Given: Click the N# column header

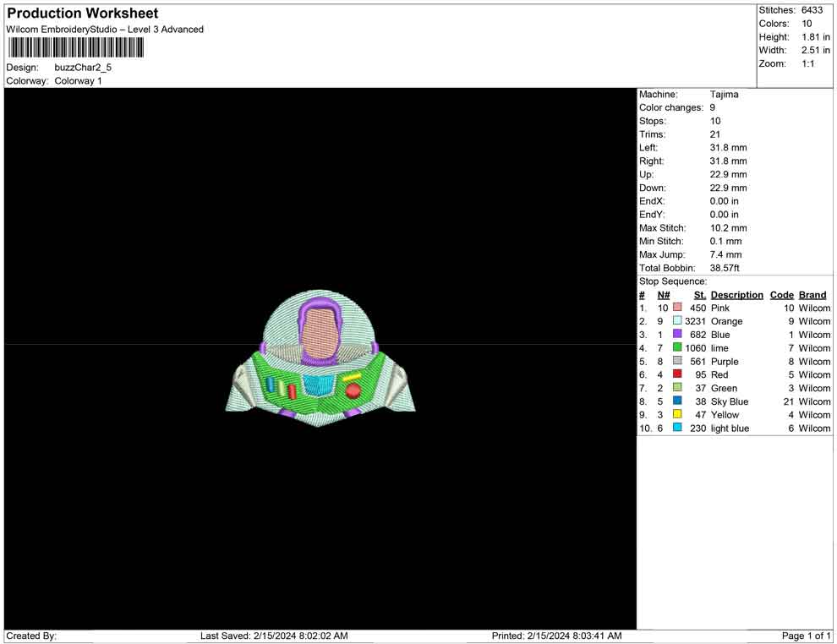Looking at the screenshot, I should point(664,295).
